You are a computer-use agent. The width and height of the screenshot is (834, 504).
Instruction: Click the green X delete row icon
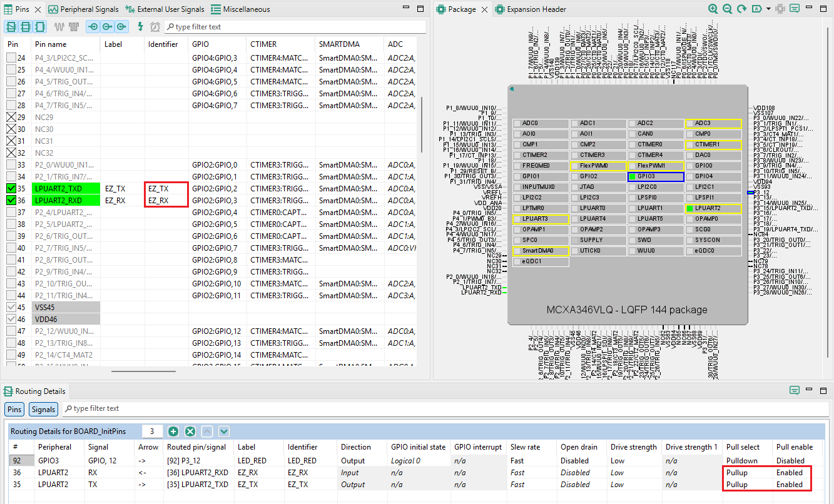190,431
